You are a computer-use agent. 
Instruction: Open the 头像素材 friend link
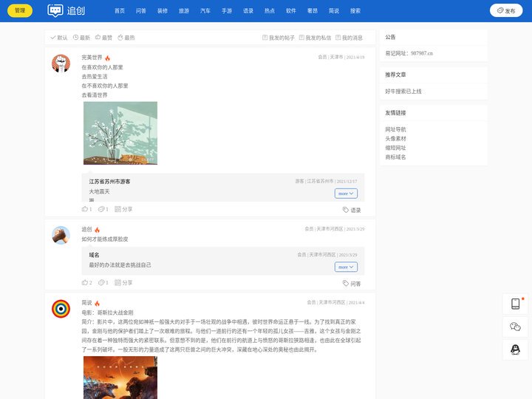pos(395,138)
